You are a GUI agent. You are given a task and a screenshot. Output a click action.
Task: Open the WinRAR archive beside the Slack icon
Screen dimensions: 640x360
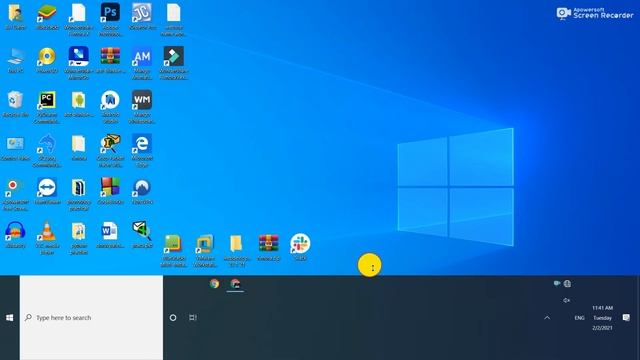click(269, 247)
